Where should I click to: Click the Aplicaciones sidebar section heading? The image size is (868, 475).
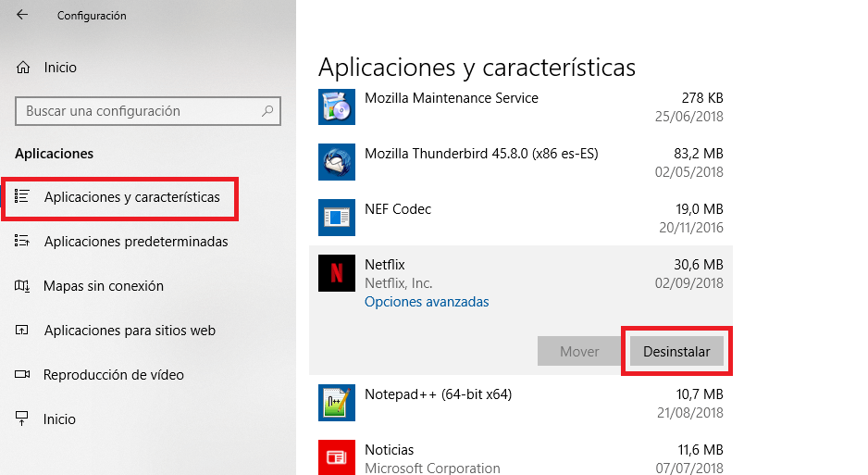click(55, 154)
